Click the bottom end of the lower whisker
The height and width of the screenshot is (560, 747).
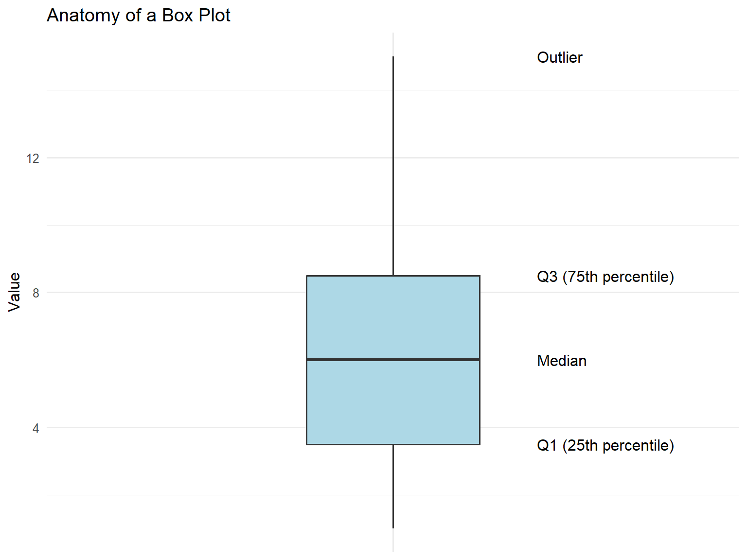point(393,527)
